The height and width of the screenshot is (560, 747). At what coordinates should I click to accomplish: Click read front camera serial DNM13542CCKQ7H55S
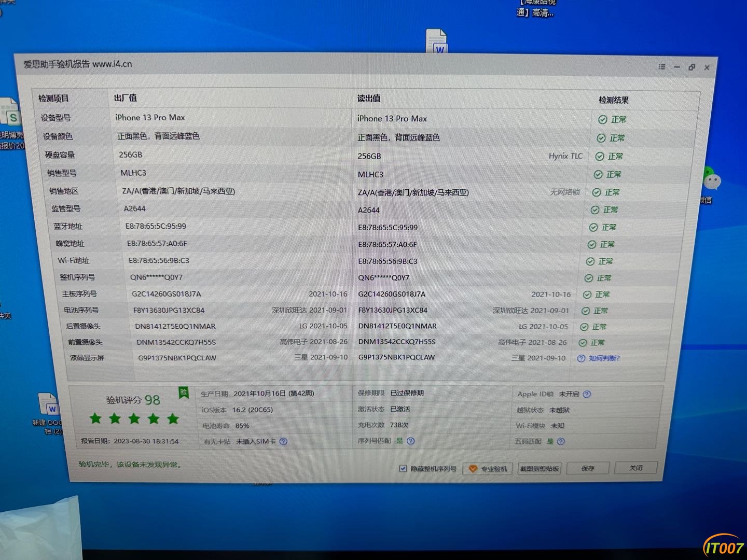397,342
